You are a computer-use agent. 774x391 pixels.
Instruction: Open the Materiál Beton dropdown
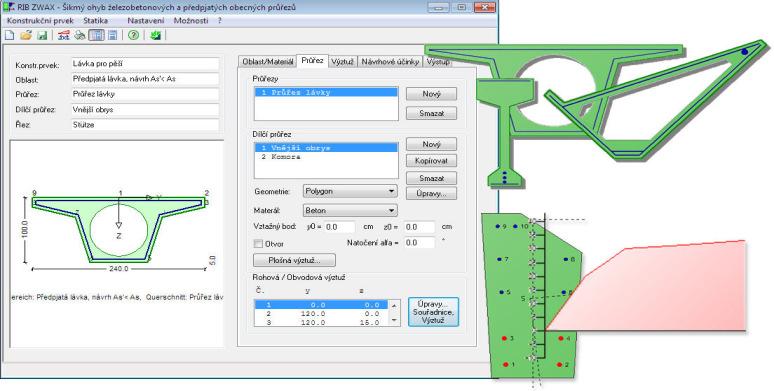350,210
